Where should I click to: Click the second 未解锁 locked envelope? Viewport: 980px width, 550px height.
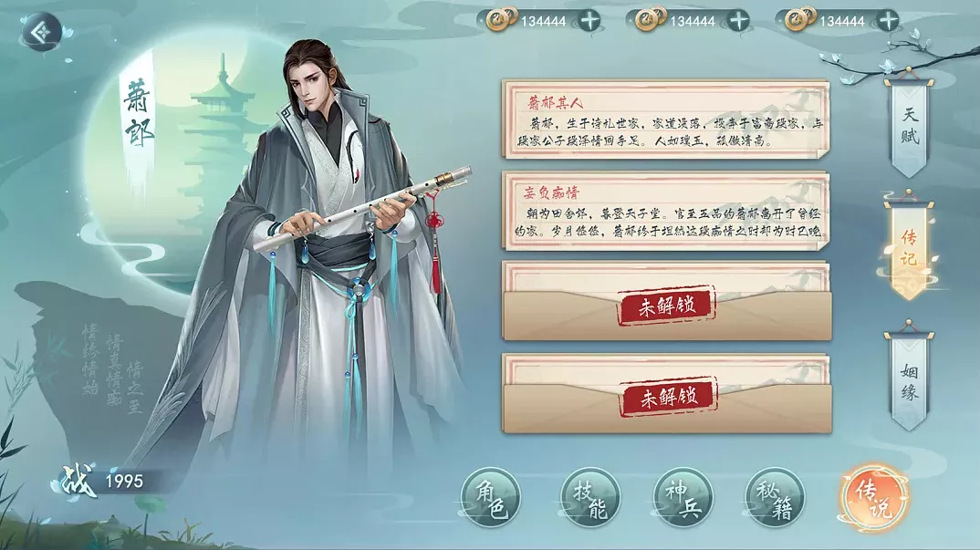coord(667,394)
